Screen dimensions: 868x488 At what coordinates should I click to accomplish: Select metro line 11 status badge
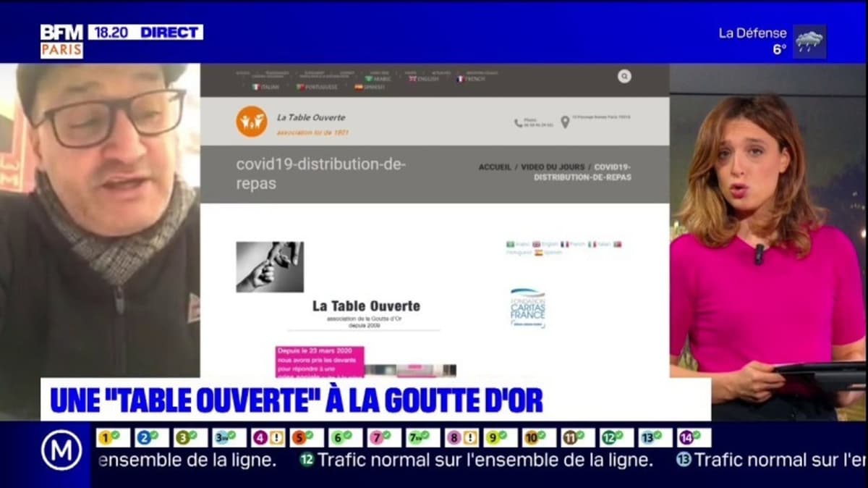click(578, 437)
